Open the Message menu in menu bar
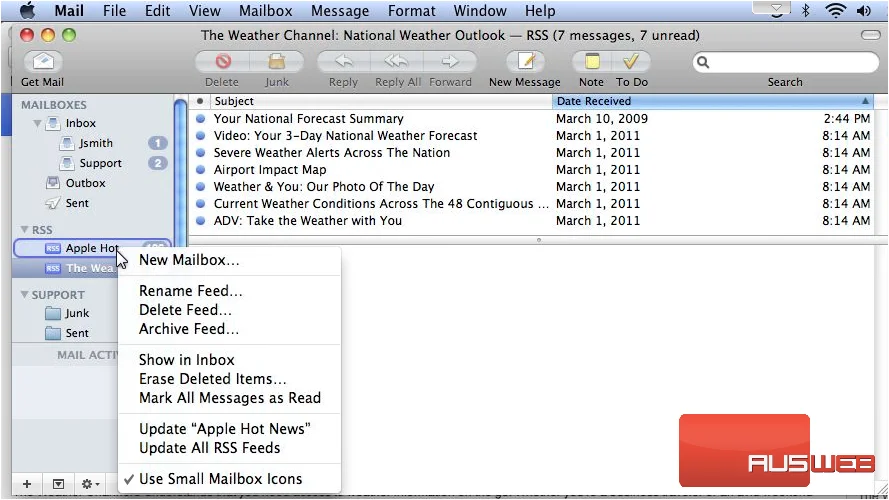889x500 pixels. point(340,10)
